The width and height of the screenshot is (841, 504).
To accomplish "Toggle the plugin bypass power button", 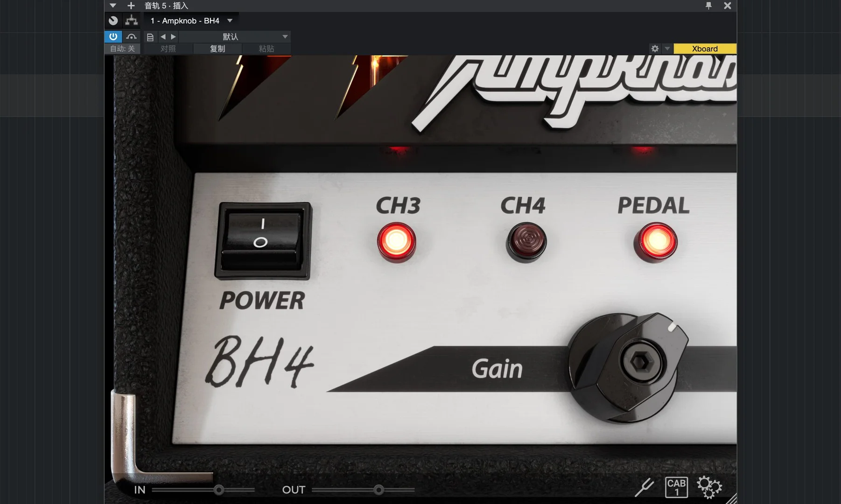I will click(x=113, y=36).
